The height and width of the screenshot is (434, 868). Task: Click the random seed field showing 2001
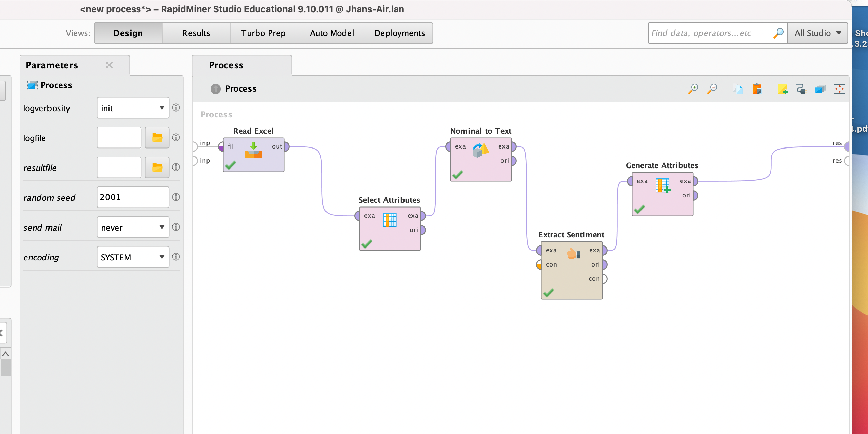pyautogui.click(x=133, y=197)
